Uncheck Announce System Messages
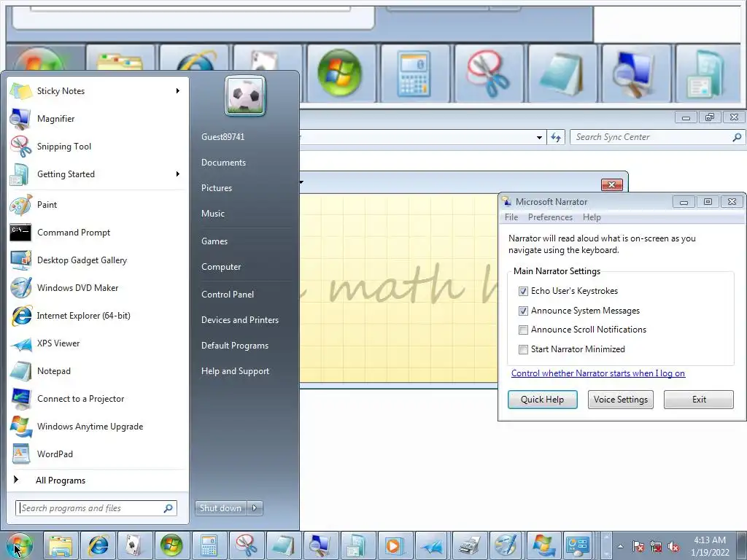The height and width of the screenshot is (560, 747). [x=523, y=311]
